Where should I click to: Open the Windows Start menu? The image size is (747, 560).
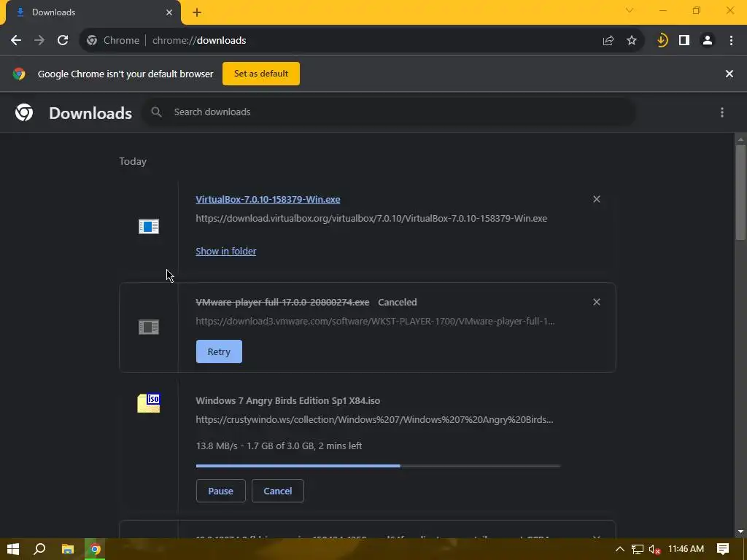(x=13, y=549)
